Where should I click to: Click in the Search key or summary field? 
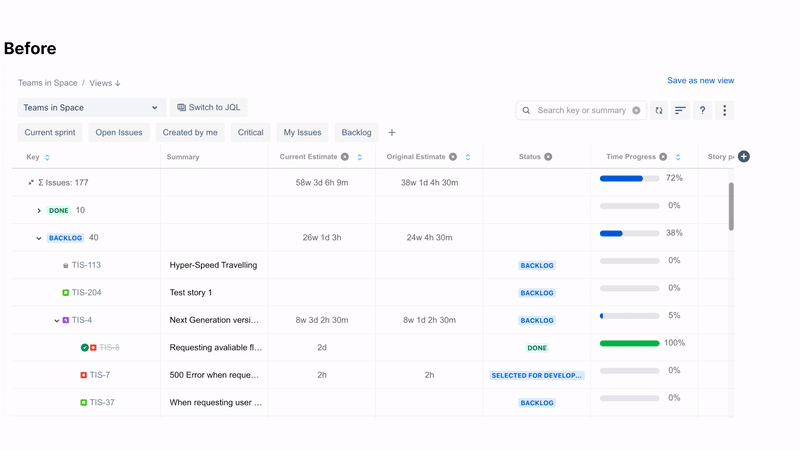pyautogui.click(x=582, y=110)
